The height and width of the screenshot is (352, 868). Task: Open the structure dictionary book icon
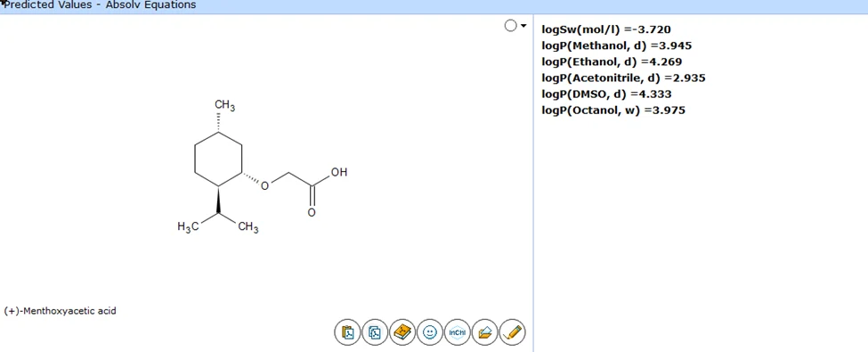[402, 332]
